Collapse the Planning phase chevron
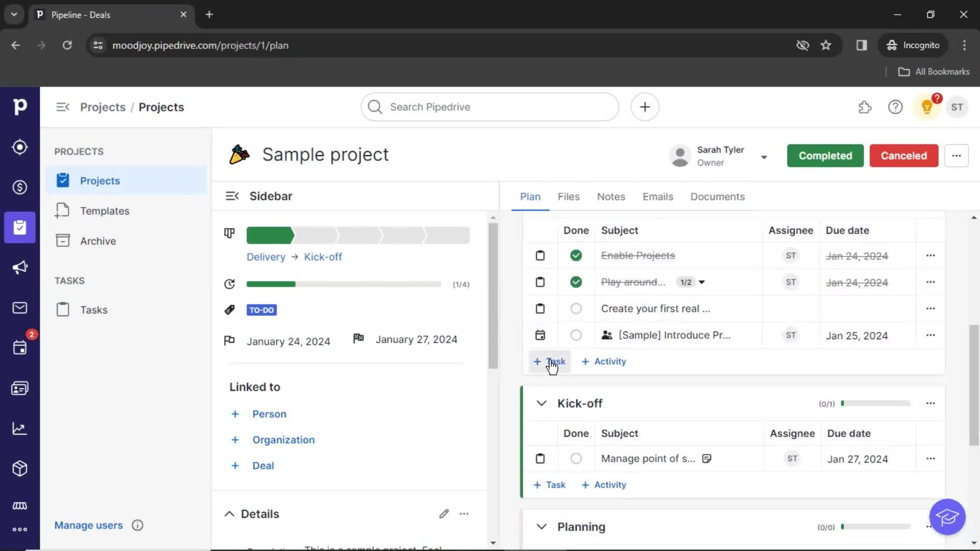This screenshot has width=980, height=551. (x=542, y=527)
